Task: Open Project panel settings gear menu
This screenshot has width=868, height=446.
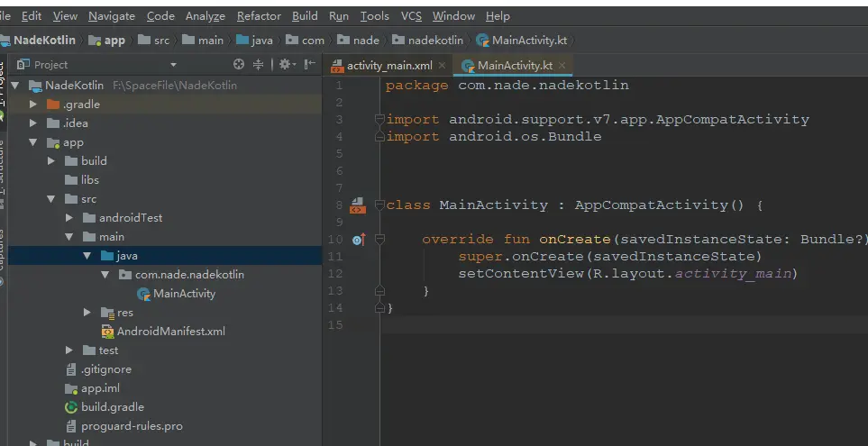Action: pyautogui.click(x=287, y=64)
